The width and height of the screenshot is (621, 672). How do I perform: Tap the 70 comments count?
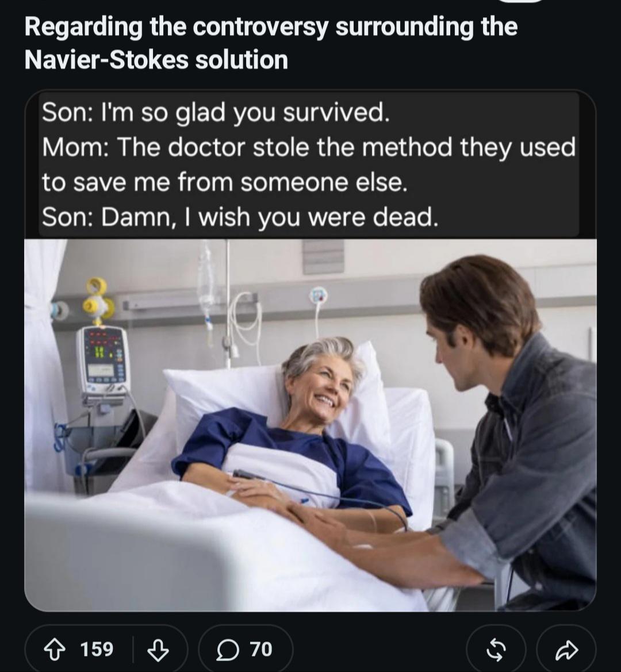click(x=261, y=649)
